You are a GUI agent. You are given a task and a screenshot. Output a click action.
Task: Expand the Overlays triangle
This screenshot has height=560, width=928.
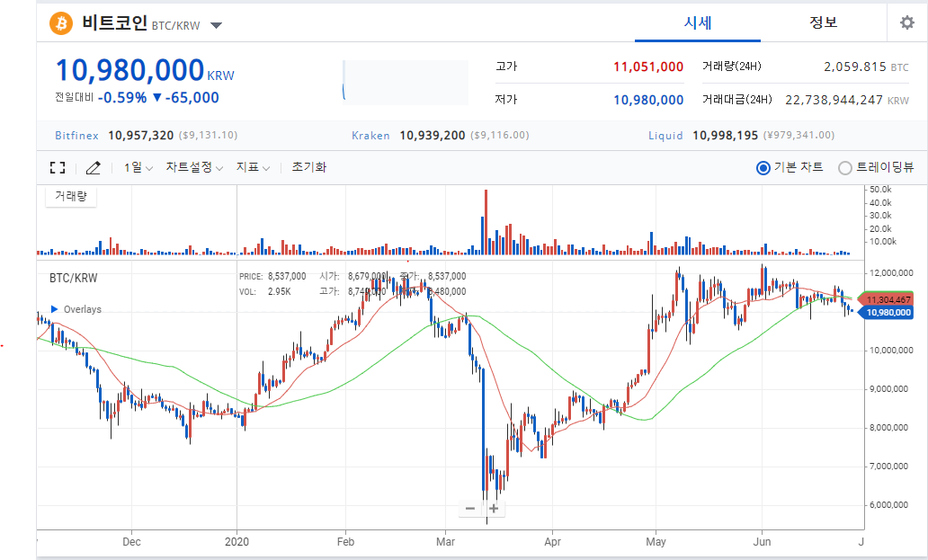(55, 309)
